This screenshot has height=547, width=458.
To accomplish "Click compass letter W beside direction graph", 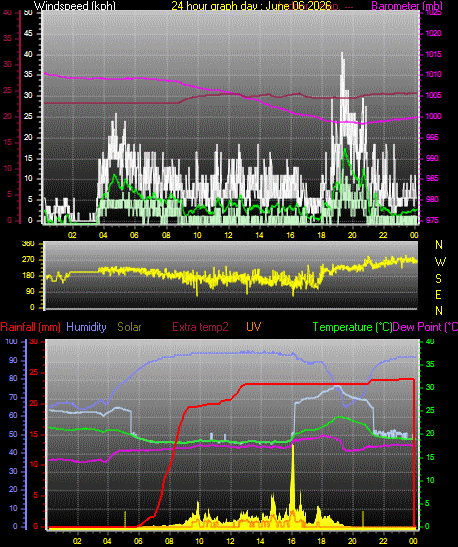I will click(440, 262).
